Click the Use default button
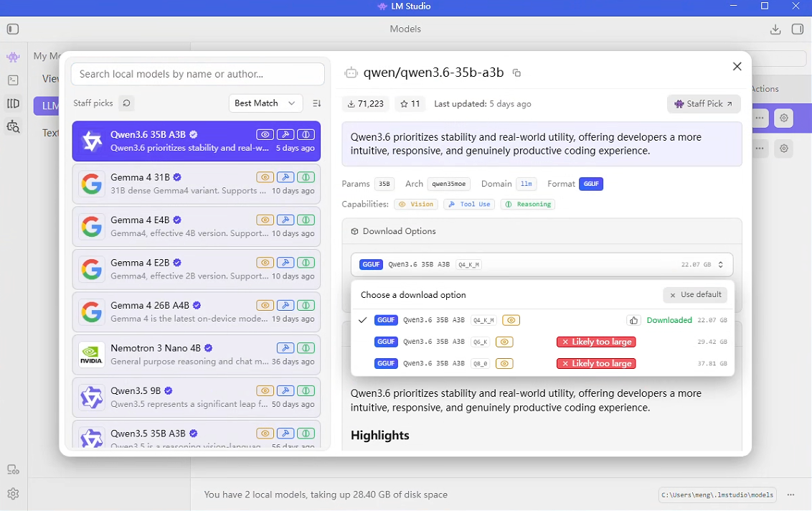This screenshot has height=511, width=812. click(695, 295)
